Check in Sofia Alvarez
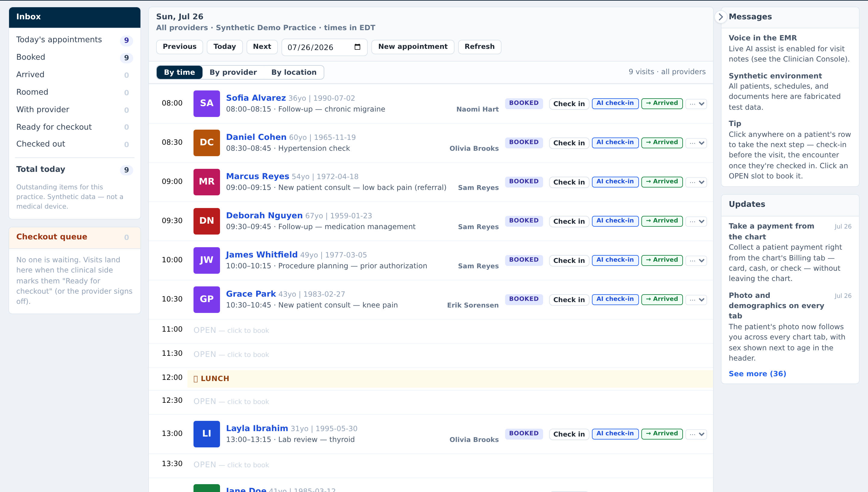Screen dimensions: 868x492 click(569, 104)
